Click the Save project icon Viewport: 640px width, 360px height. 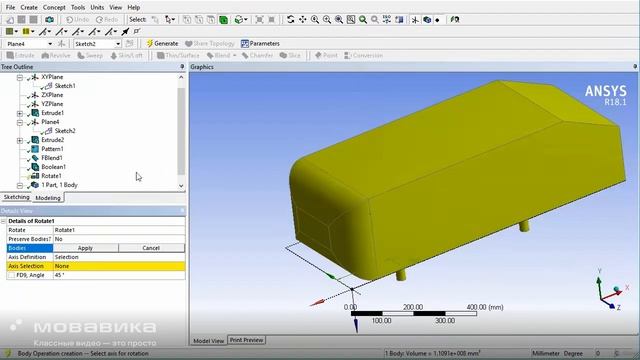pos(22,20)
